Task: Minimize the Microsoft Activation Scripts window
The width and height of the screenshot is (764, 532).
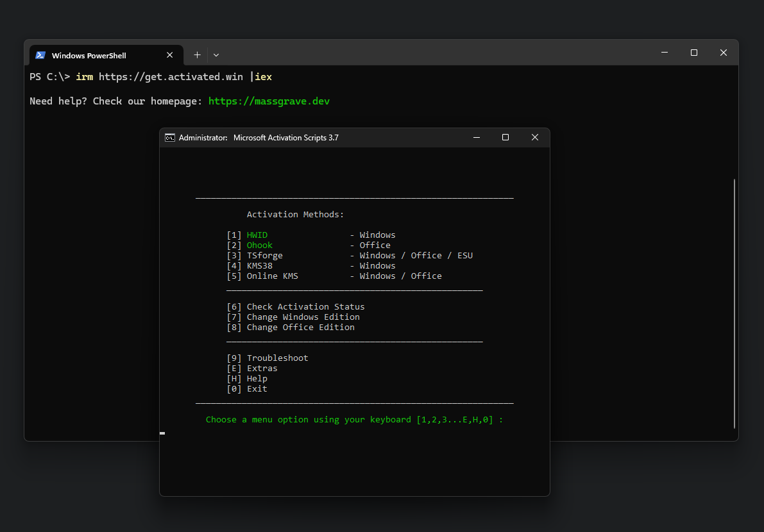Action: coord(477,138)
